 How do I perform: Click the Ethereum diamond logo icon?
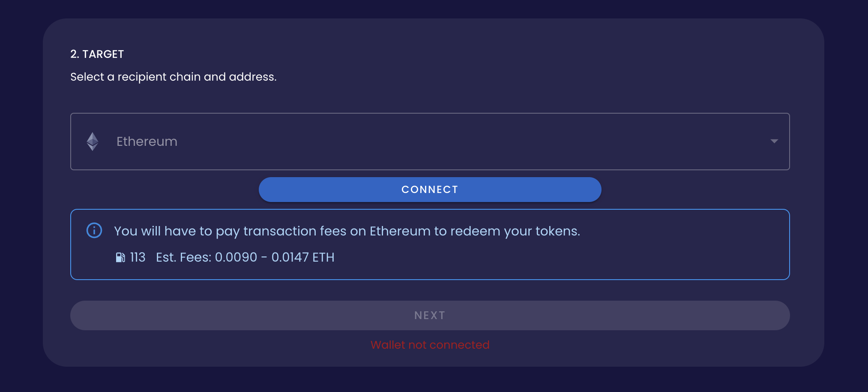tap(93, 142)
